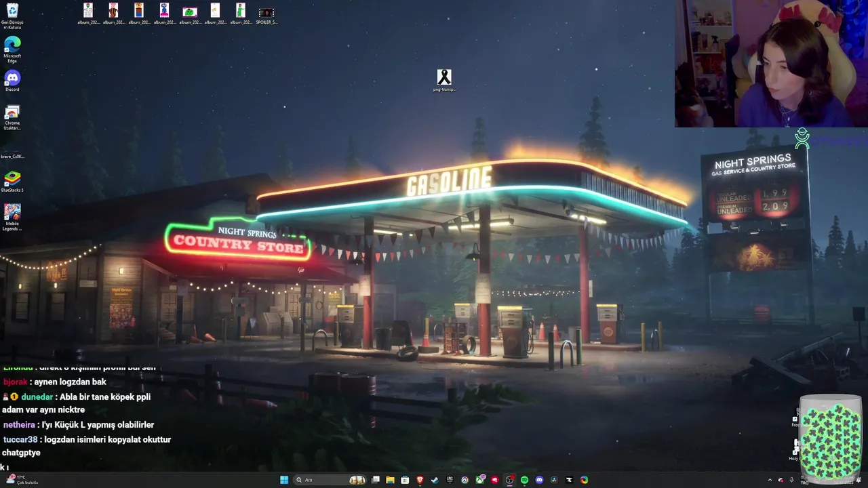This screenshot has height=488, width=868.
Task: Select the Discord desktop shortcut
Action: tap(12, 81)
